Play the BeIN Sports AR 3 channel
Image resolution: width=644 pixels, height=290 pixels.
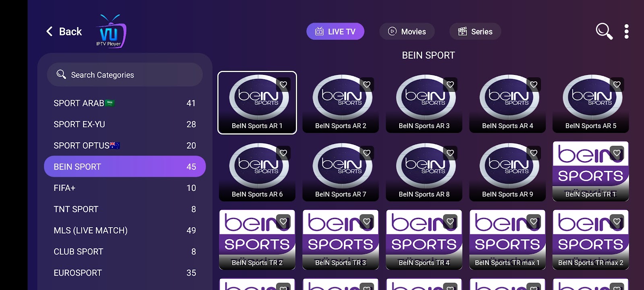pyautogui.click(x=424, y=103)
